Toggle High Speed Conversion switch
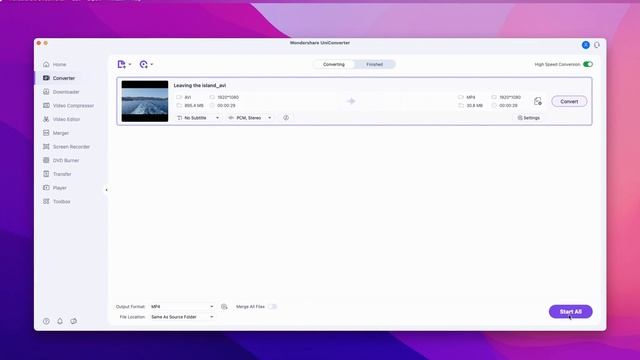 [588, 64]
